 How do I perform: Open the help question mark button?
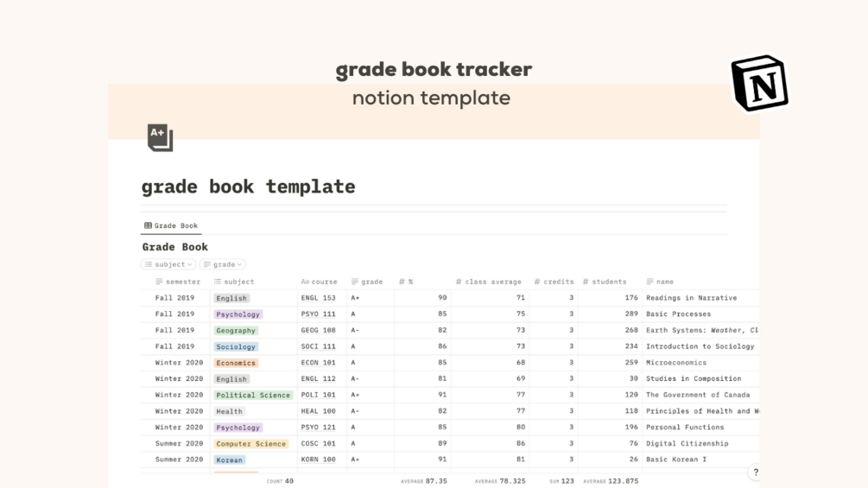click(x=756, y=472)
